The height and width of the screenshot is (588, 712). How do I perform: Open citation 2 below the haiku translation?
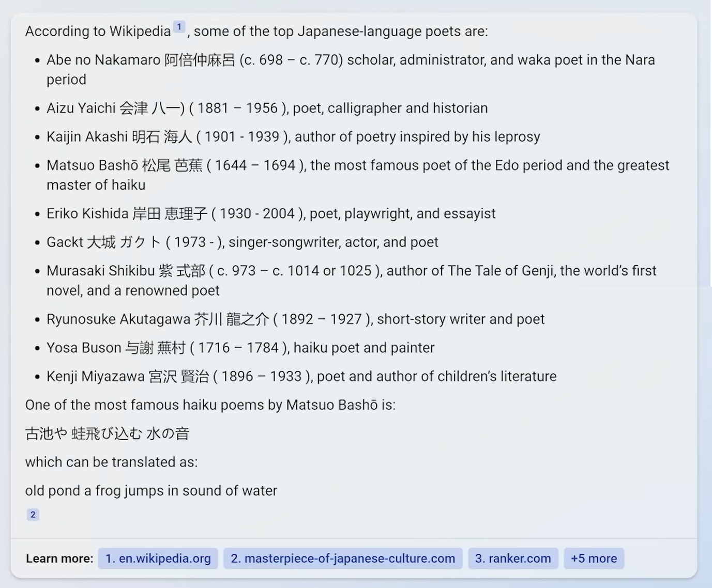33,514
